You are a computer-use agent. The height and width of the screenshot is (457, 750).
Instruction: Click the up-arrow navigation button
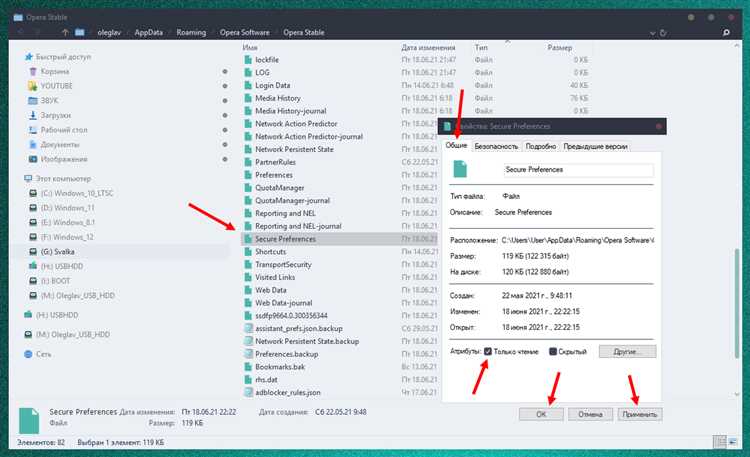(x=65, y=33)
